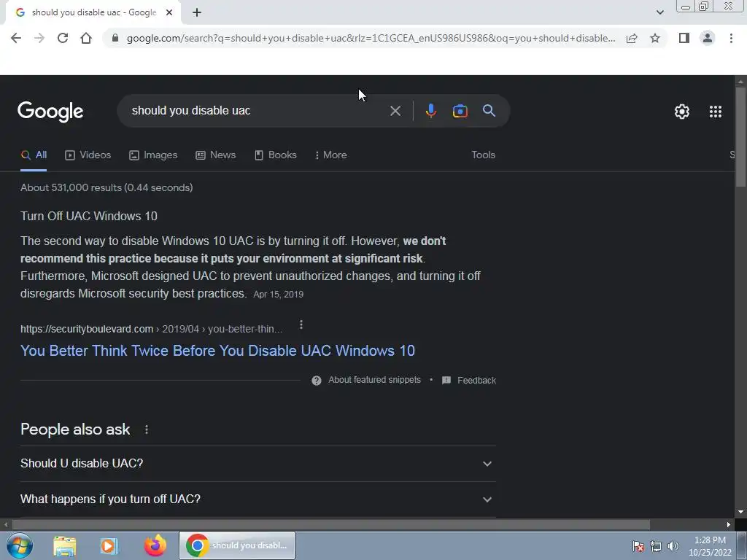Switch to the News results tab
747x560 pixels.
click(216, 155)
